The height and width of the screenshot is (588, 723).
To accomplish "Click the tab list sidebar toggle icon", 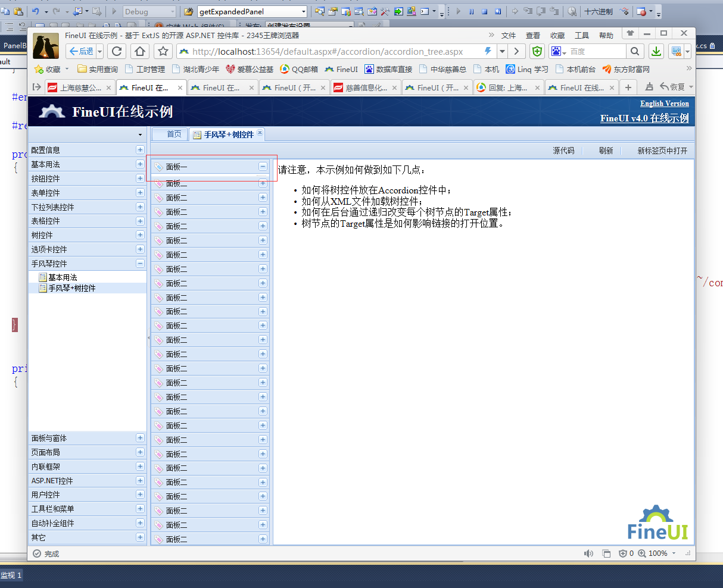I will [37, 87].
